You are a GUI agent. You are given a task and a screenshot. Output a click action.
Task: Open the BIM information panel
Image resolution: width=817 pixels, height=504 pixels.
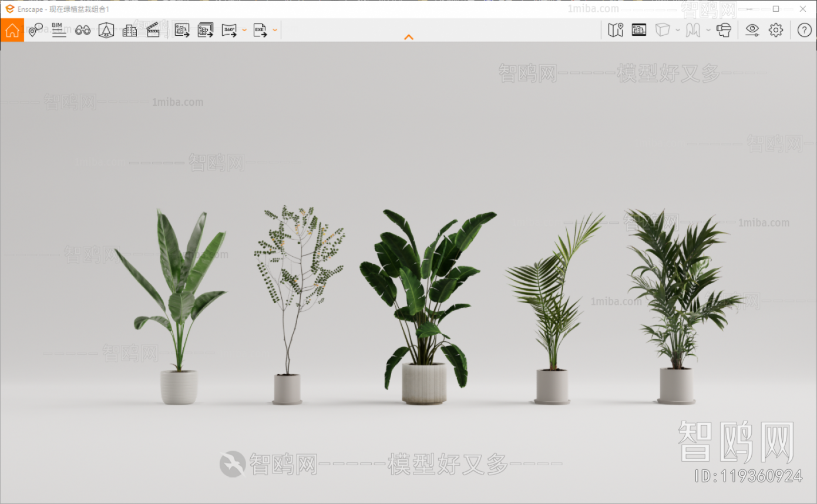(x=59, y=30)
